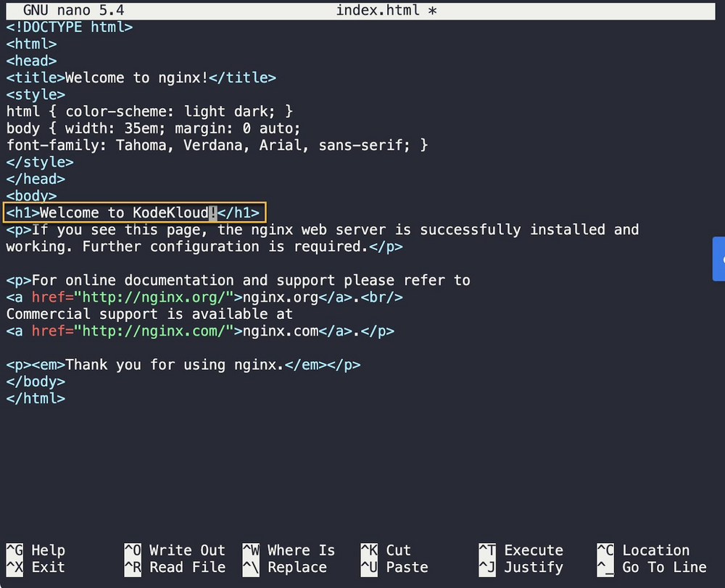Click the blue scrollbar handle on the right
The image size is (725, 588).
click(719, 259)
